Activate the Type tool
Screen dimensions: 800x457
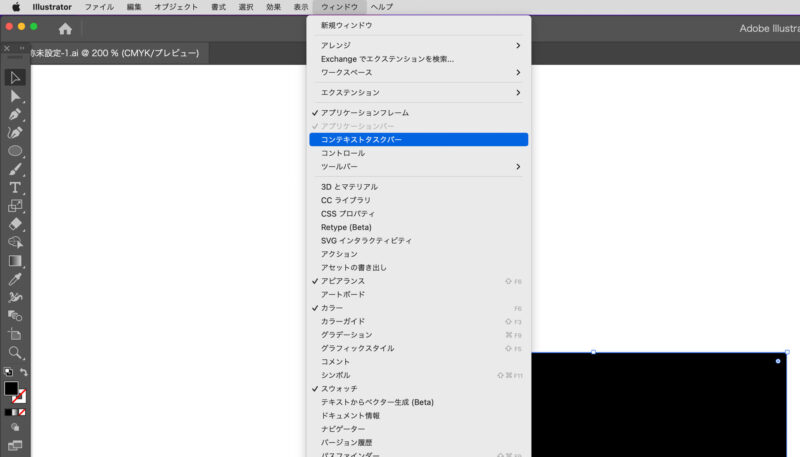click(x=16, y=188)
